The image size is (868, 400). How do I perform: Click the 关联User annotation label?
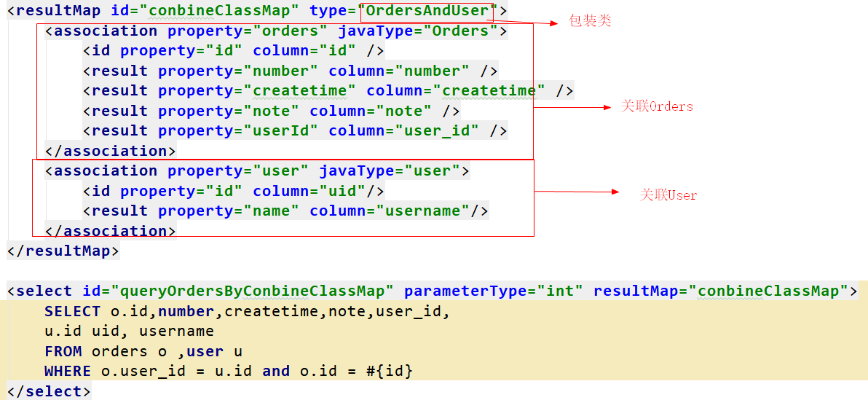point(668,195)
